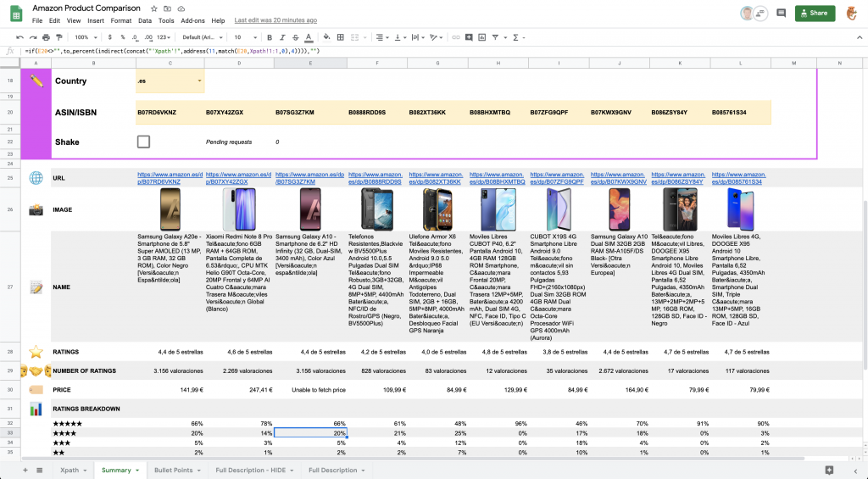868x479 pixels.
Task: Increase decimal places
Action: pos(148,37)
